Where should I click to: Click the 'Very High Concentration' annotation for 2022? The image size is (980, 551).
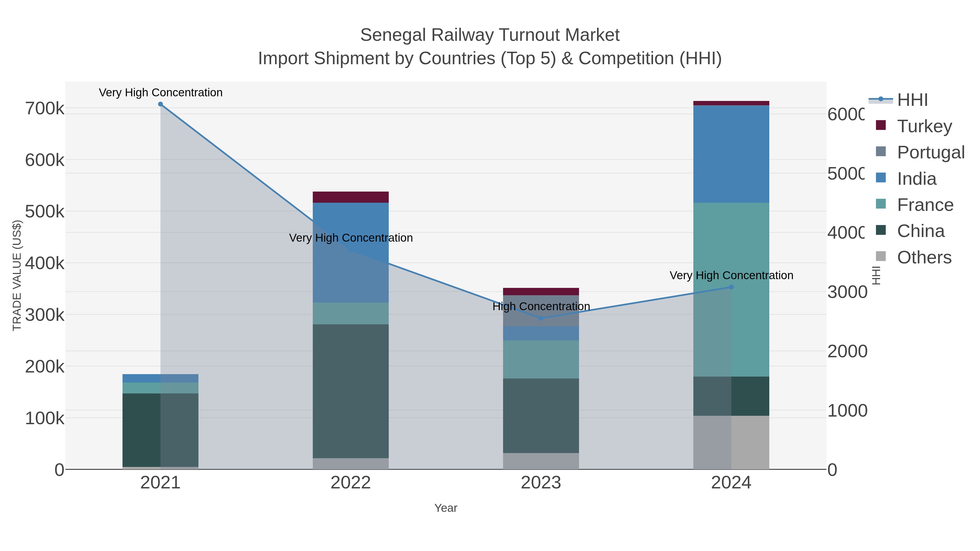pos(351,238)
